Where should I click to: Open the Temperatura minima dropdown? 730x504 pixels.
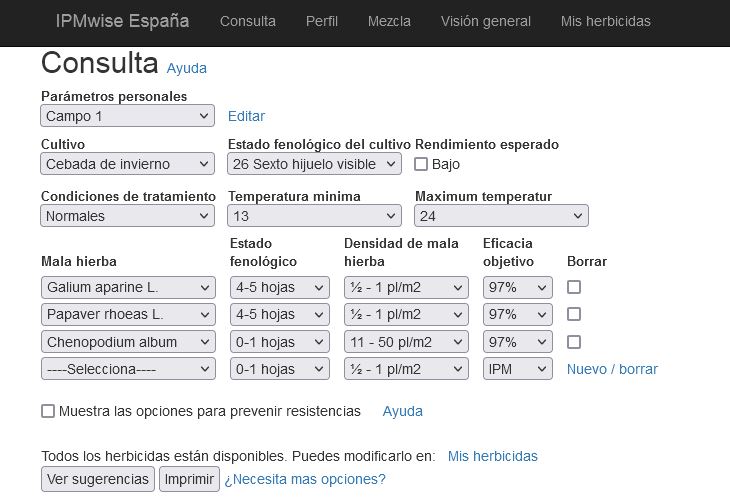click(x=314, y=216)
